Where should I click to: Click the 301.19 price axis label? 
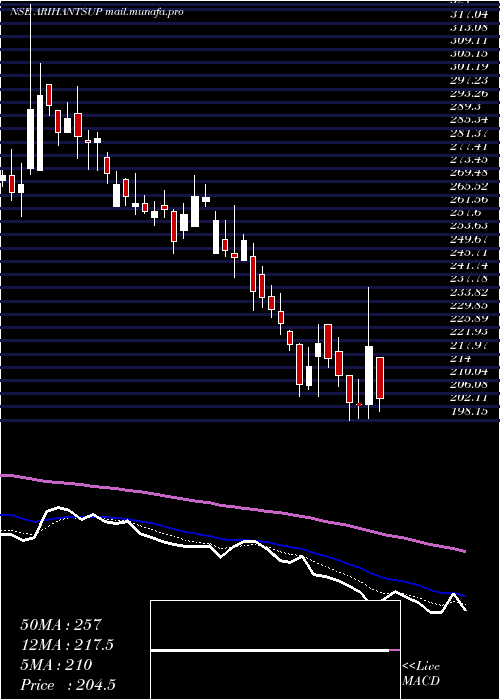(x=469, y=68)
